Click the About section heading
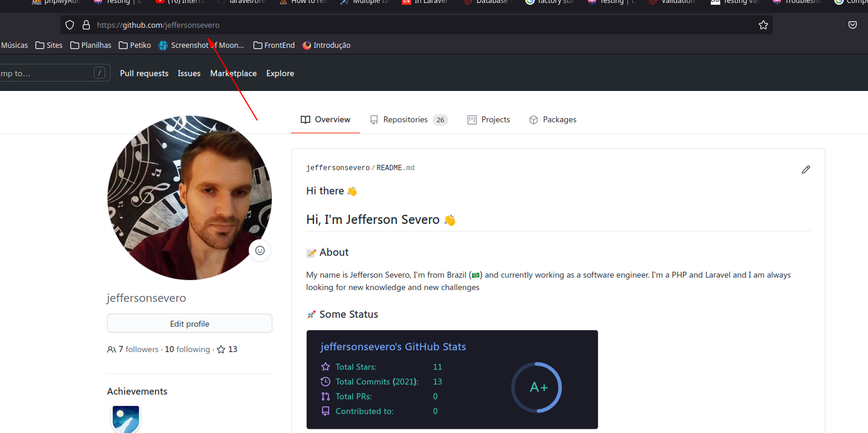 [x=327, y=252]
